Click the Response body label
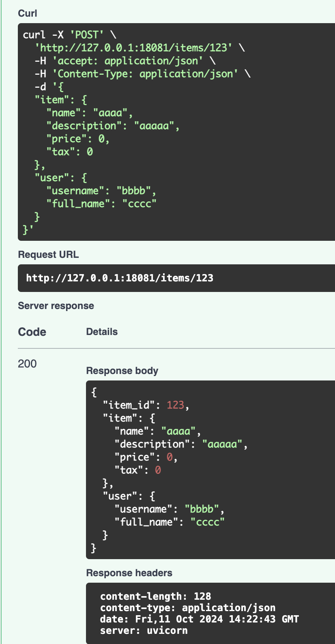 click(x=122, y=371)
